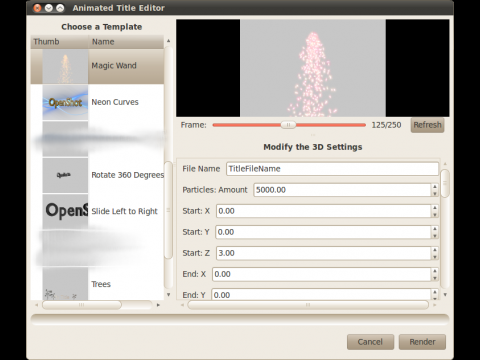Viewport: 480px width, 360px height.
Task: Click the Magic Wand name text
Action: click(x=114, y=66)
